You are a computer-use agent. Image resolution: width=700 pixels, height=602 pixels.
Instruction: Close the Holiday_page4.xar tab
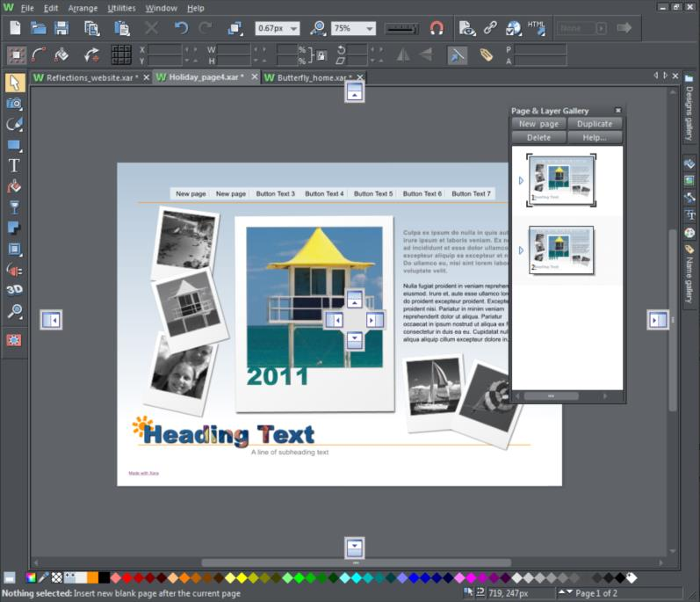(x=255, y=76)
